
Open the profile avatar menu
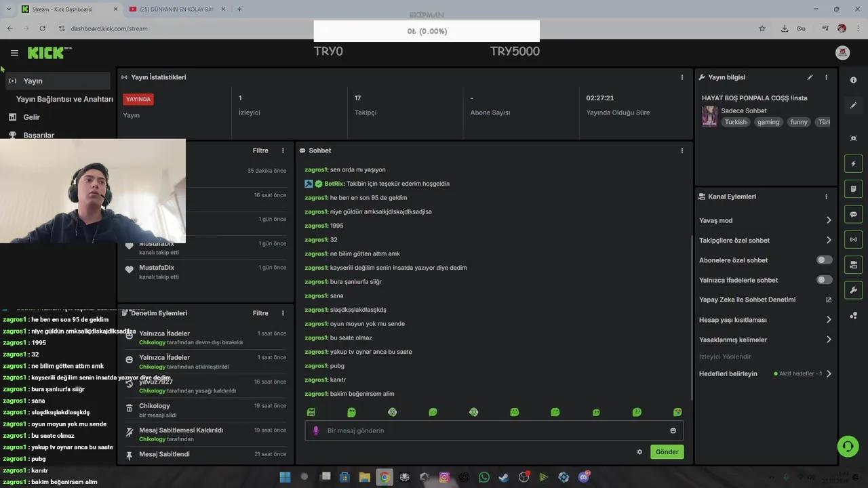click(x=842, y=53)
